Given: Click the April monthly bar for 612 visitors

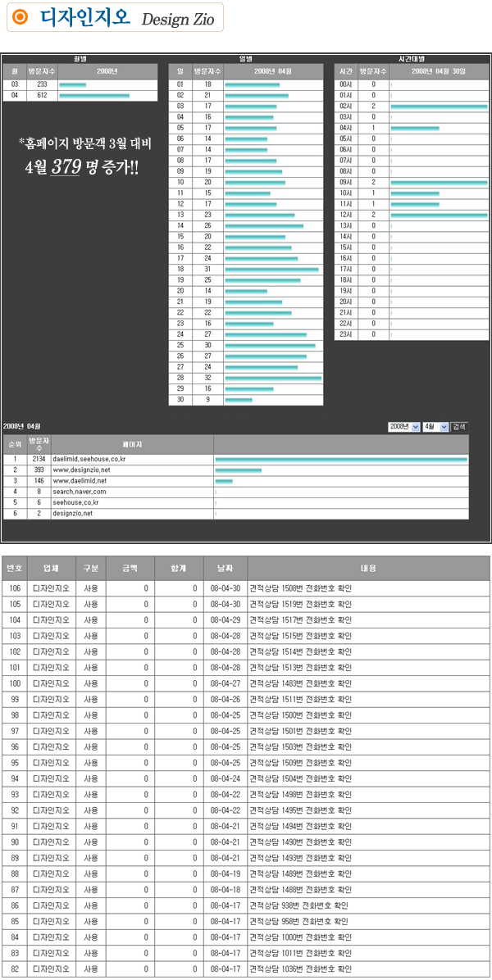Looking at the screenshot, I should pyautogui.click(x=94, y=96).
